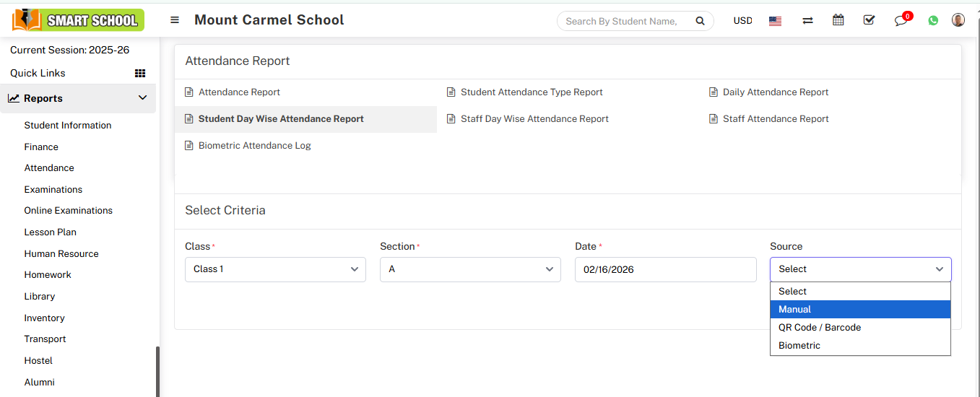
Task: Open user profile avatar
Action: tap(958, 20)
